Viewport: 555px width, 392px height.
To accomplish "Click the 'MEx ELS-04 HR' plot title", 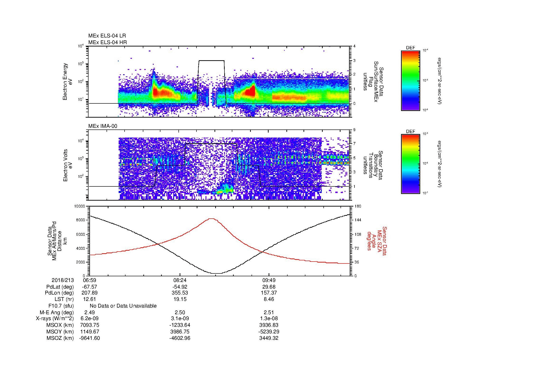I will pos(107,42).
